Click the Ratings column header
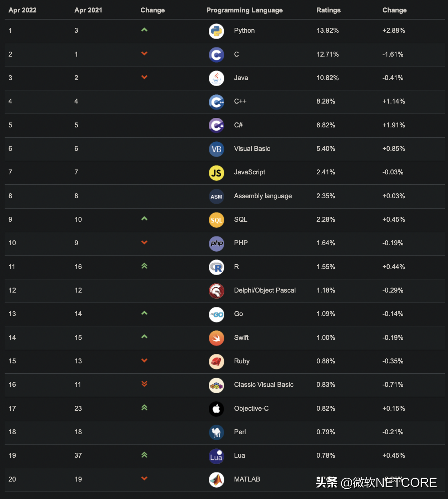448x499 pixels. (x=328, y=10)
